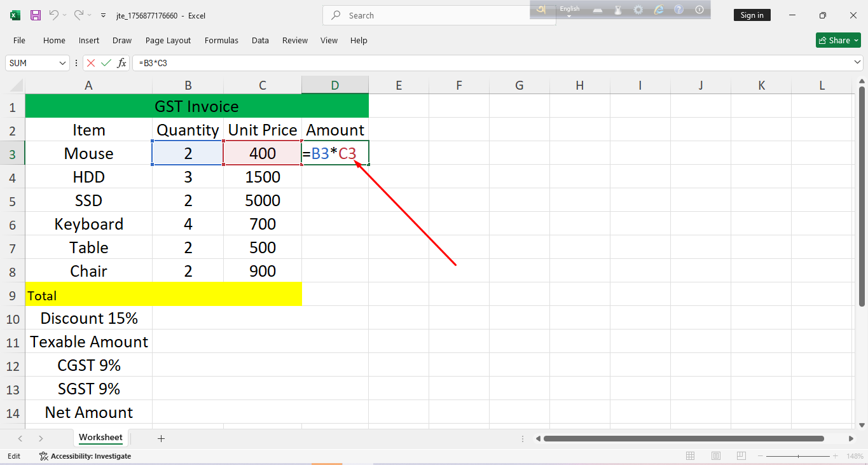The height and width of the screenshot is (465, 868).
Task: Click the green Share button
Action: coord(838,40)
